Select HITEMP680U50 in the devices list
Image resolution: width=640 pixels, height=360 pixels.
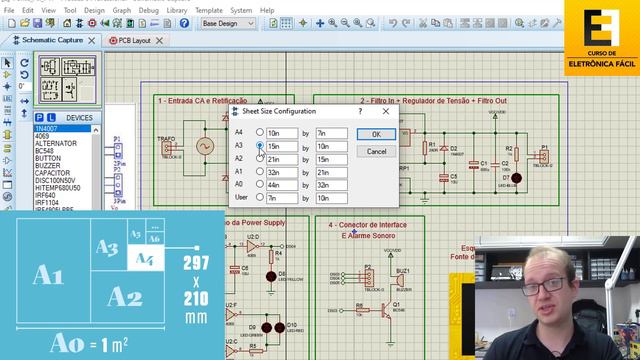(58, 188)
